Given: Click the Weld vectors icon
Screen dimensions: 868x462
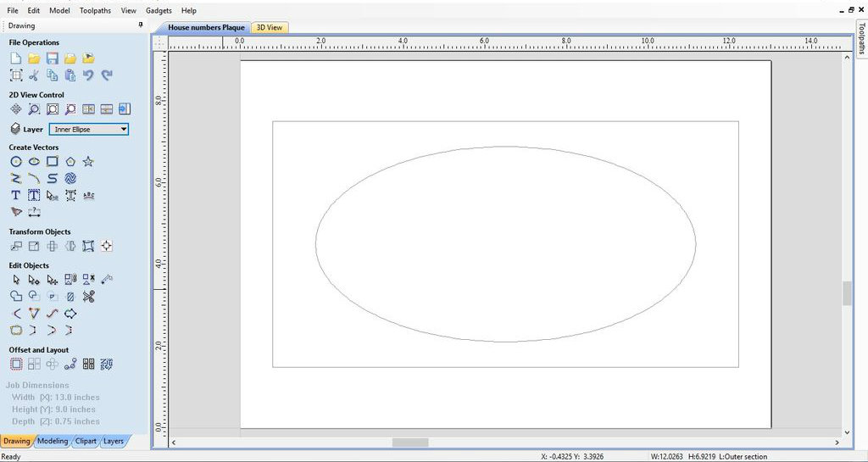Looking at the screenshot, I should (16, 297).
